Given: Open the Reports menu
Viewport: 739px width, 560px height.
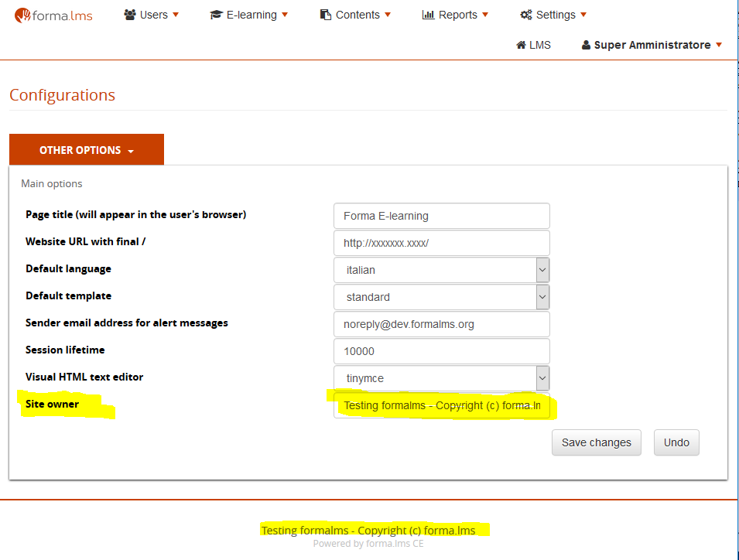Looking at the screenshot, I should click(459, 15).
